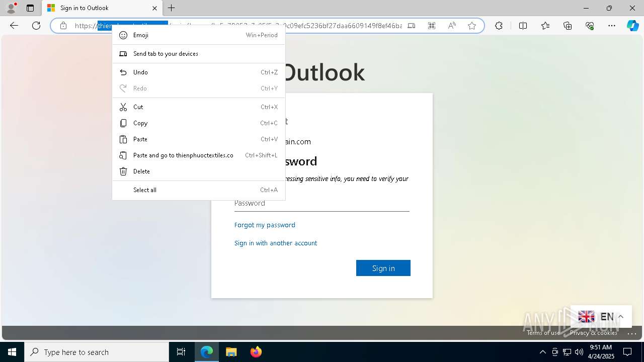Open the Extensions puzzle icon
The height and width of the screenshot is (362, 644).
click(499, 26)
